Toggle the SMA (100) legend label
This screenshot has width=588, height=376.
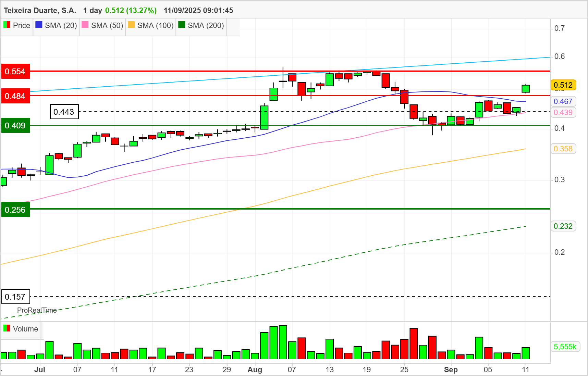(x=156, y=25)
